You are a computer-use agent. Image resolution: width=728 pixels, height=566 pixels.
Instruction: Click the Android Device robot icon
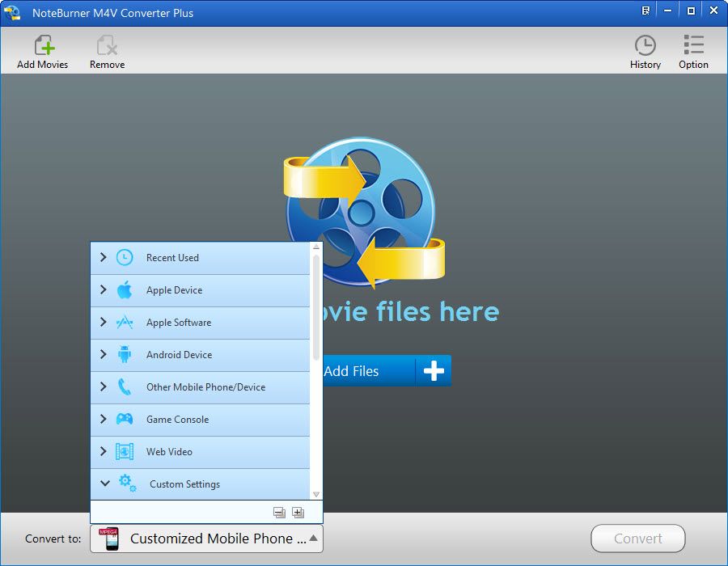(125, 354)
